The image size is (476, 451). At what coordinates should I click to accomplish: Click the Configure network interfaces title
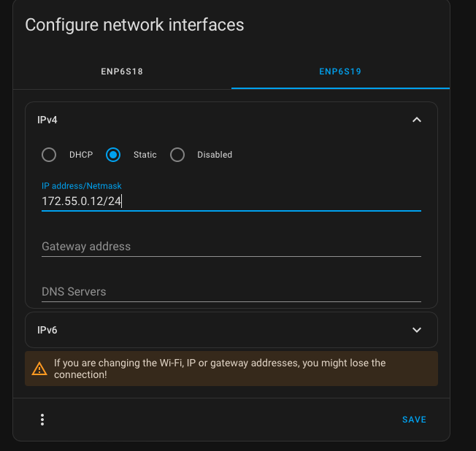click(134, 25)
